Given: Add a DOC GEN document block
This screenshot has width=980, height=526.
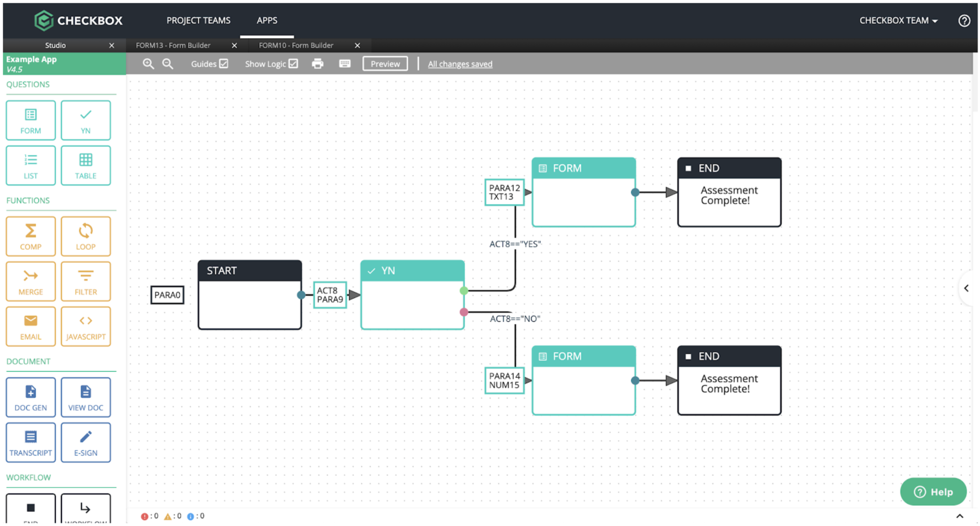Looking at the screenshot, I should click(31, 397).
